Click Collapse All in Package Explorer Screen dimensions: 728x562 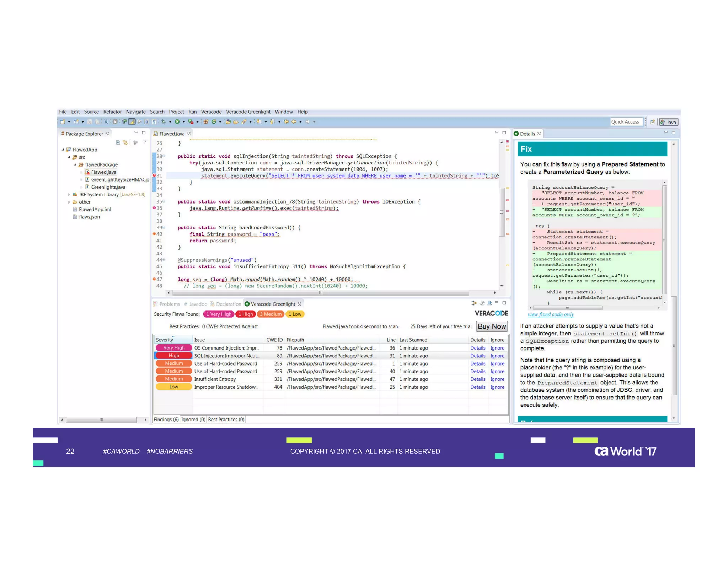click(118, 142)
